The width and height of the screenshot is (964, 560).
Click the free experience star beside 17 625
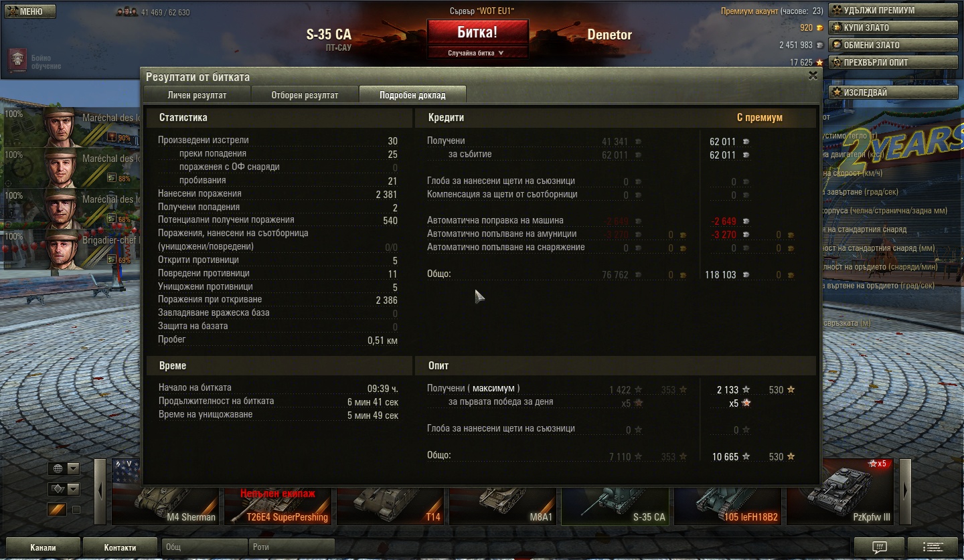point(819,62)
